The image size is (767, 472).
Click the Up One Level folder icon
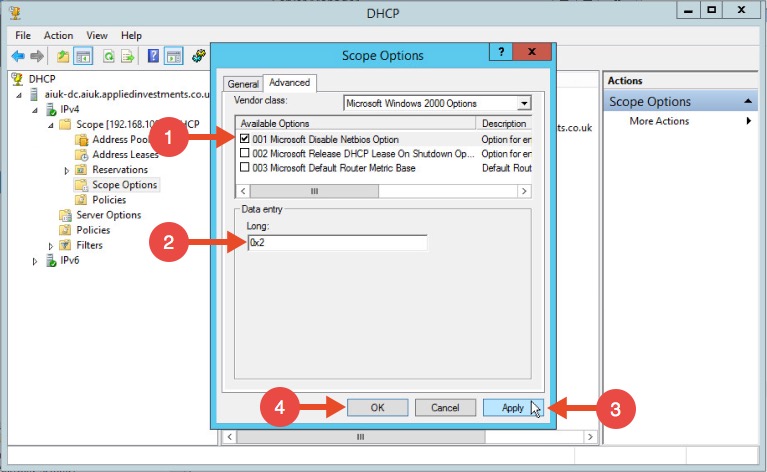click(x=63, y=56)
